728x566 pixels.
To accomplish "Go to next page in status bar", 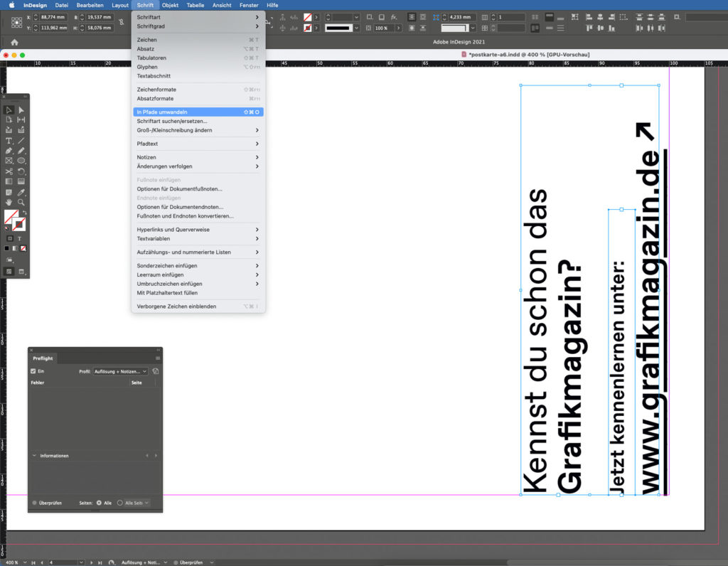I will coord(92,562).
